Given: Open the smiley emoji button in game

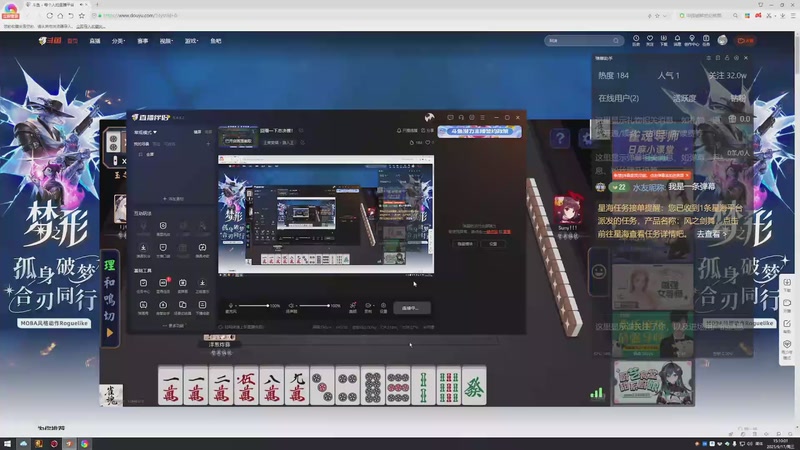Looking at the screenshot, I should tap(598, 271).
